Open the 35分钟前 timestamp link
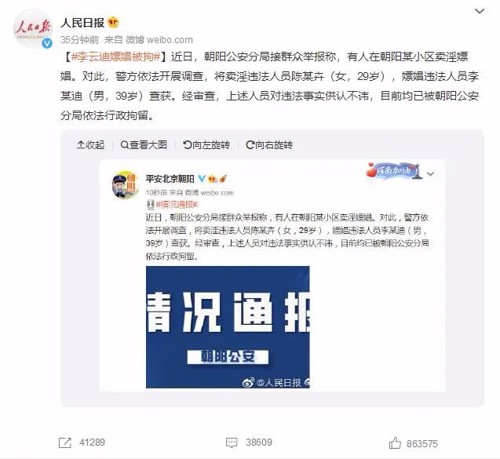 (x=80, y=40)
